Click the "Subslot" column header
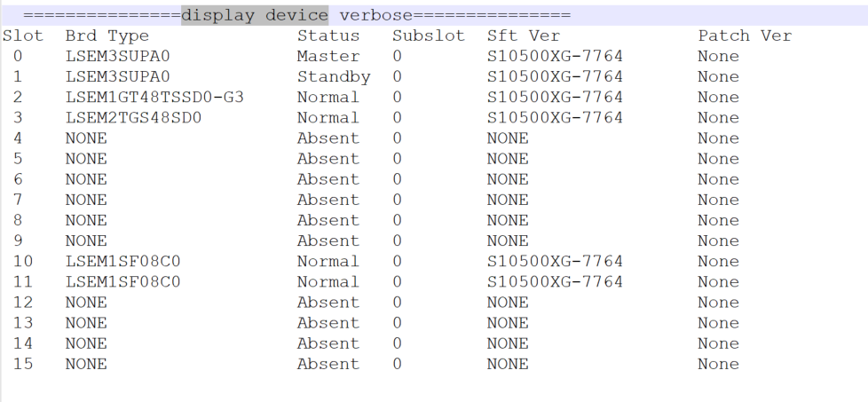The height and width of the screenshot is (402, 868). 429,35
